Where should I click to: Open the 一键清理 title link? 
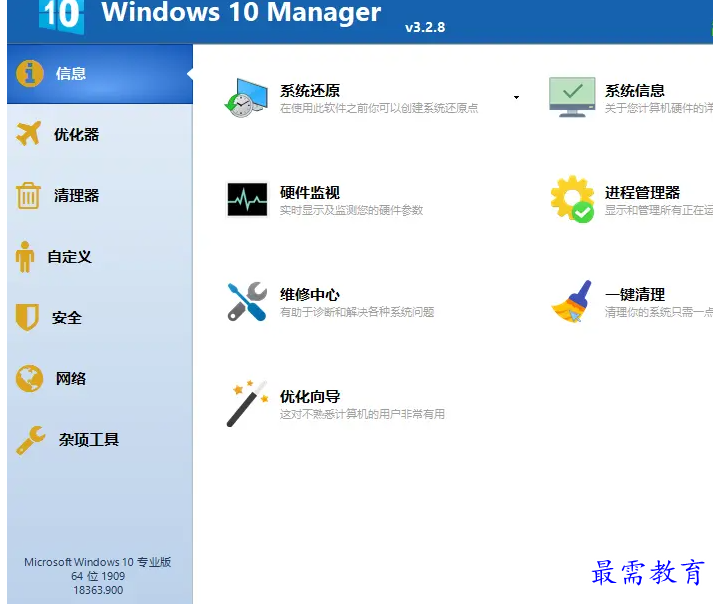coord(635,294)
